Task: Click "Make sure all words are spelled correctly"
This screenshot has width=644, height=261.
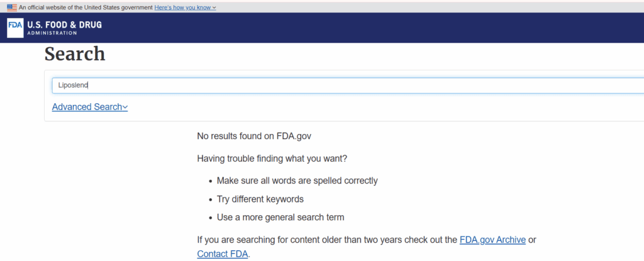Action: pyautogui.click(x=297, y=180)
